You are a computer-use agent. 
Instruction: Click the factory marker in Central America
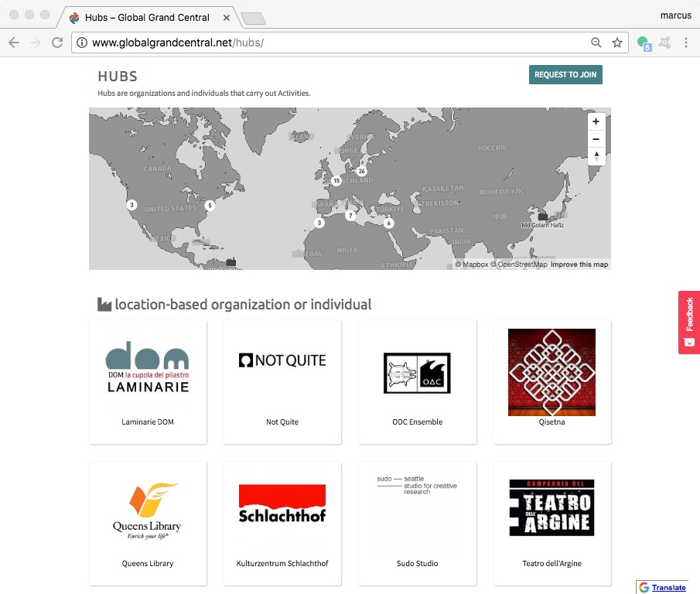230,261
